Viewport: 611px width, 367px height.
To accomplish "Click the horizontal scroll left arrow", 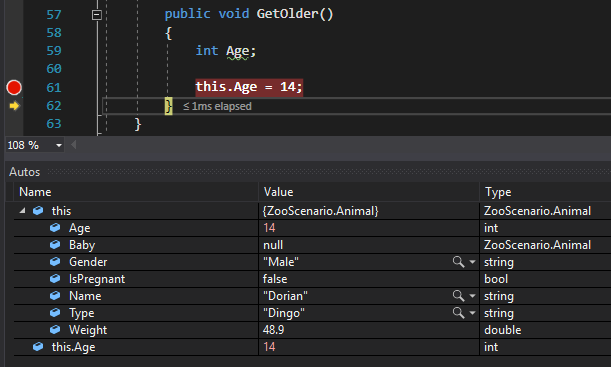I will [x=74, y=145].
